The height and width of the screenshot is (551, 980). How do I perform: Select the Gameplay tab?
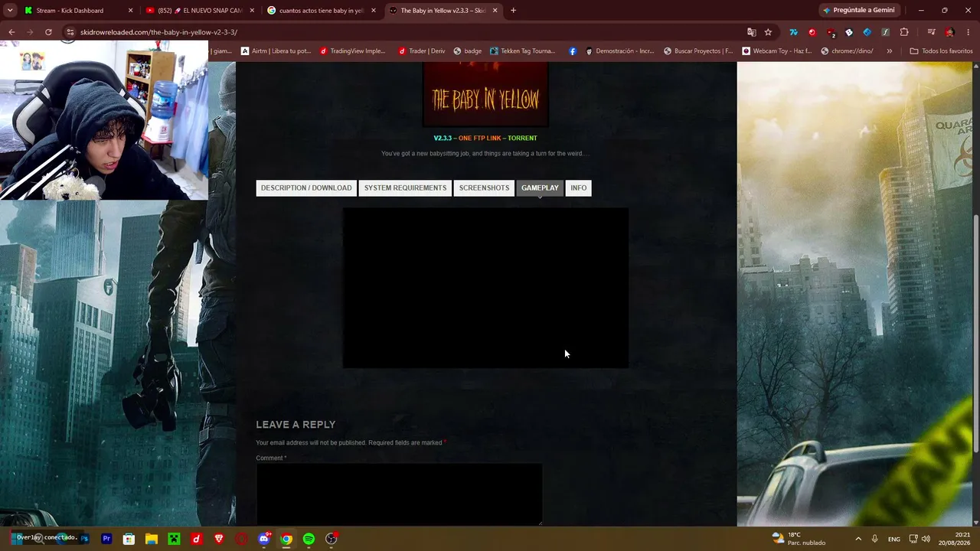540,188
